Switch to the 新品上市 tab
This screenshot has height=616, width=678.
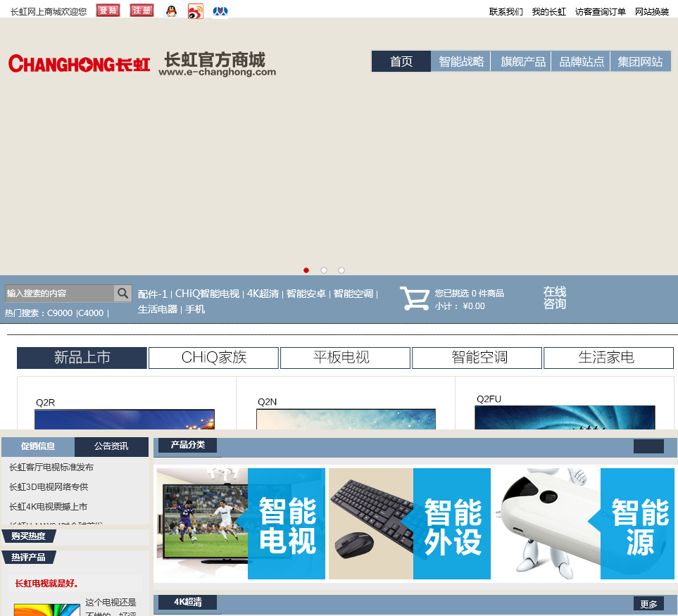(x=82, y=358)
